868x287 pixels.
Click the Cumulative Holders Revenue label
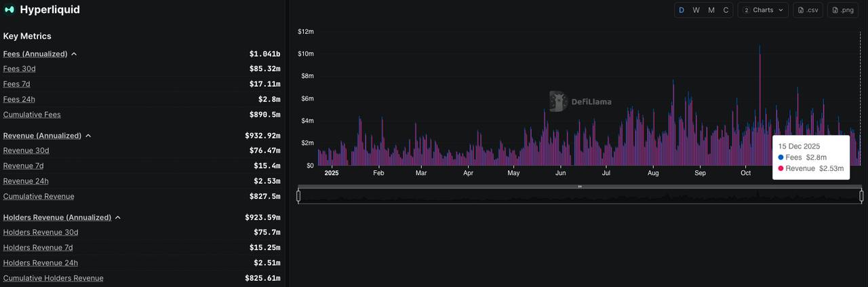click(54, 278)
